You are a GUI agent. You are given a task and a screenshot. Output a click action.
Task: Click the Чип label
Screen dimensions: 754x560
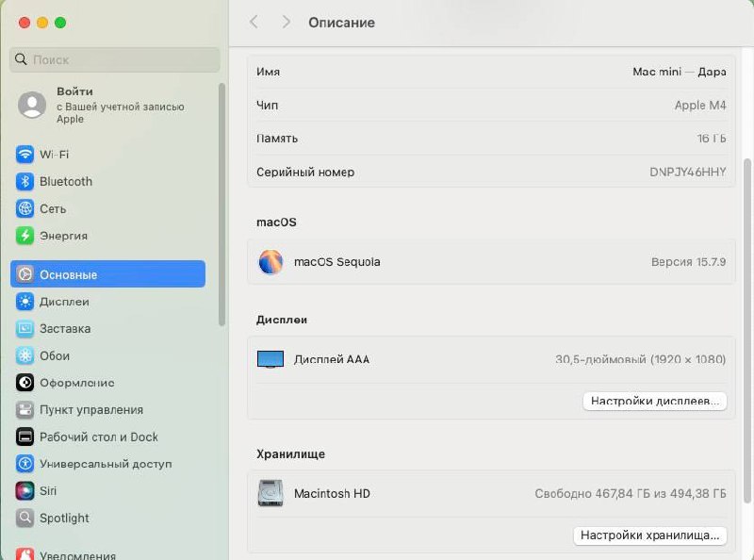(267, 106)
